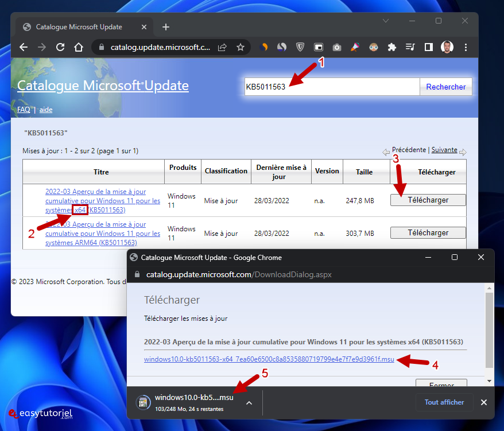504x431 pixels.
Task: Go to next page via Suivante
Action: pos(444,150)
